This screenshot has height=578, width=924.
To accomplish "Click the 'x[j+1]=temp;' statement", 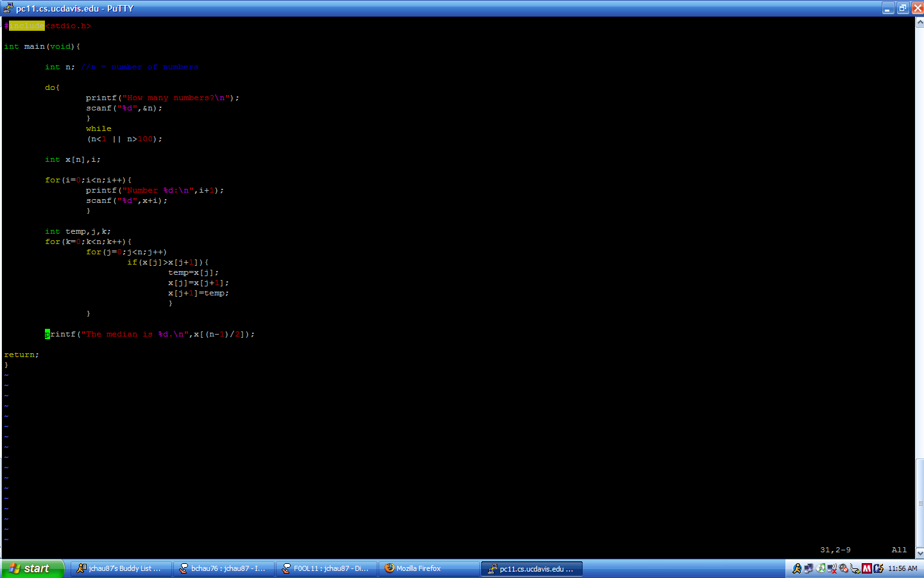I will pos(198,293).
